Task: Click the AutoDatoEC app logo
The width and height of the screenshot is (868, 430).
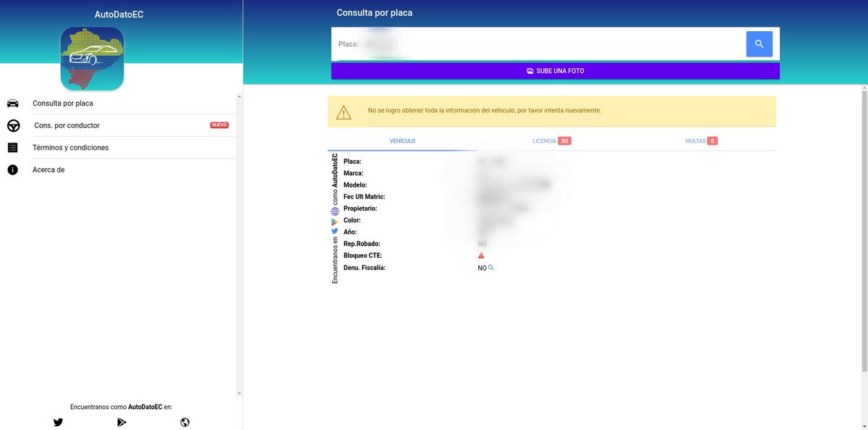Action: [91, 58]
